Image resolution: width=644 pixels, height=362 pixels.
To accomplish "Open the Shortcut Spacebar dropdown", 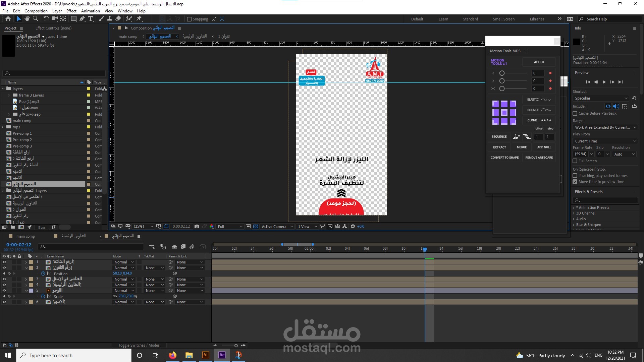I will (x=601, y=98).
